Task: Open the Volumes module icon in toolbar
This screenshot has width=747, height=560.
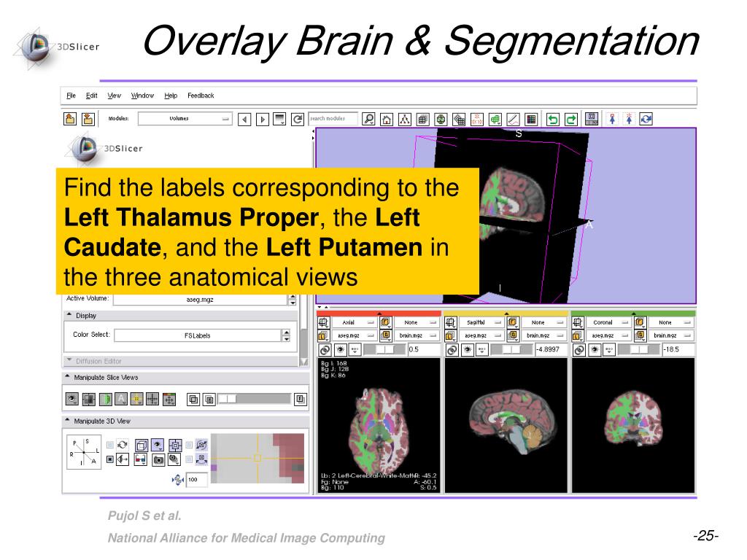Action: coord(422,119)
